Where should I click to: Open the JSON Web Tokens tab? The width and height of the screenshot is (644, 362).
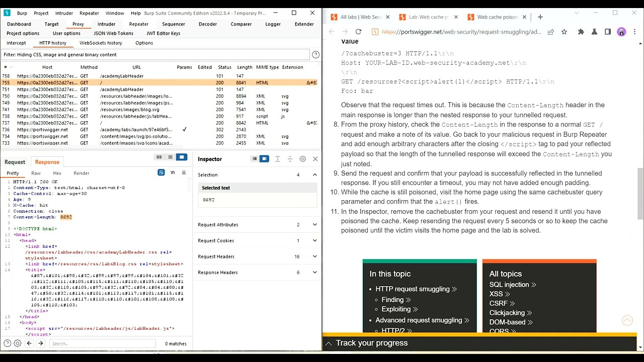[x=114, y=33]
